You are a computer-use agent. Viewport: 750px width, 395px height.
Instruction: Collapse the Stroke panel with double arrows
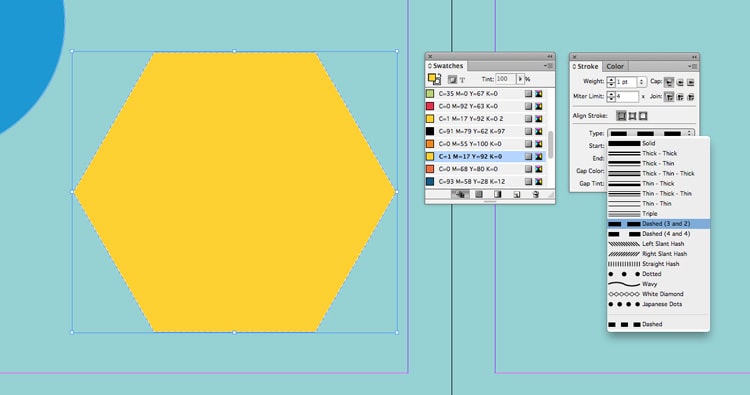694,57
